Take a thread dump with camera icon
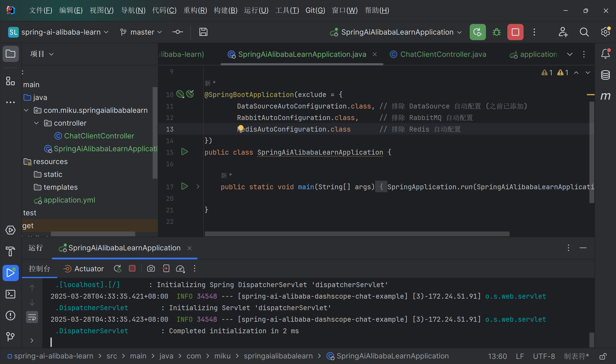Screen dimensions: 616x364 click(x=151, y=268)
